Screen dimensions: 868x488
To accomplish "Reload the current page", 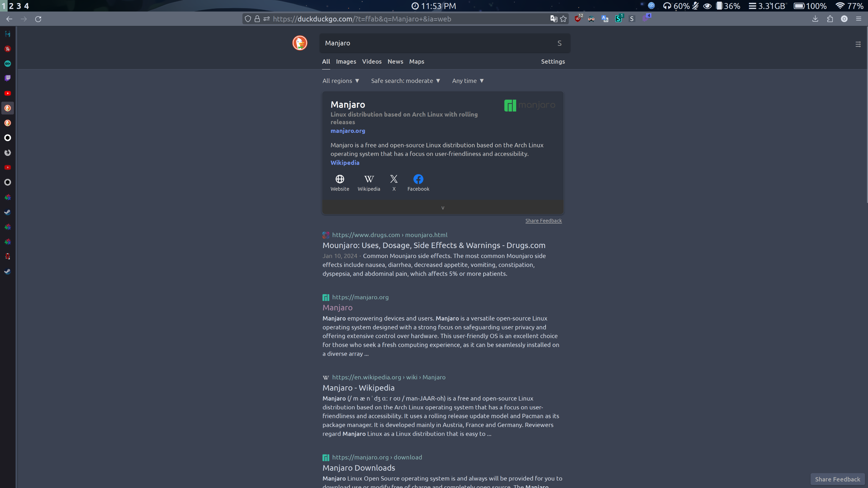I will point(38,19).
